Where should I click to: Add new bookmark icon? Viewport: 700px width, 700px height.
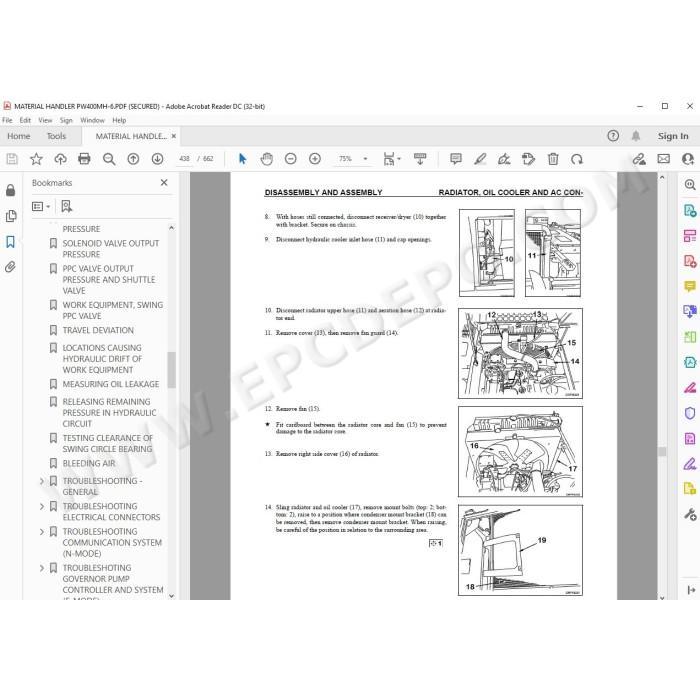pos(67,206)
